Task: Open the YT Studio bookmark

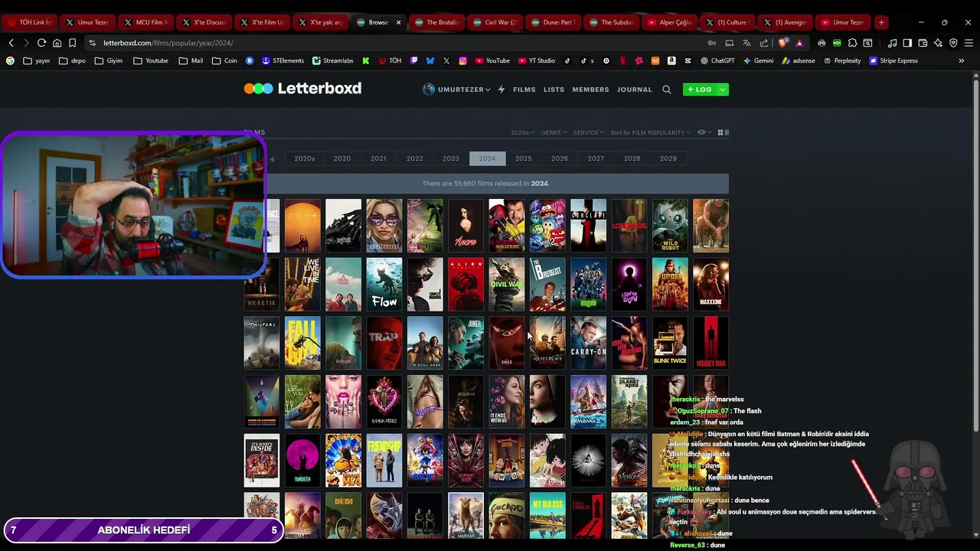Action: coord(537,60)
